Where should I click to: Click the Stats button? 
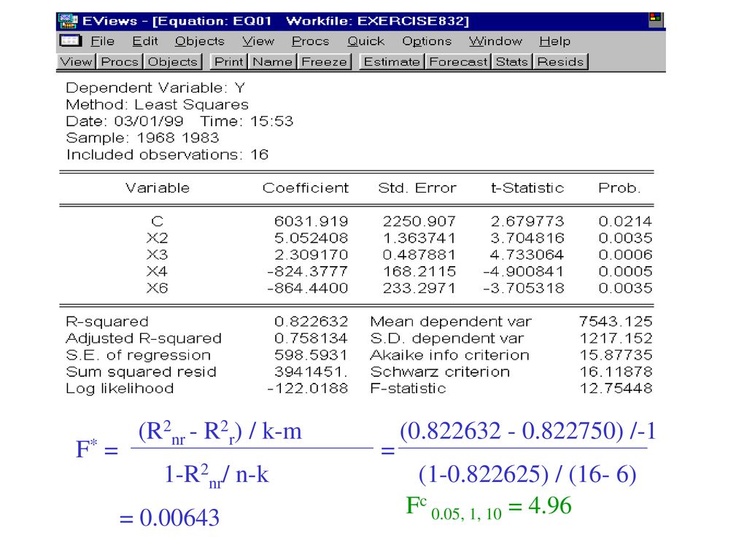[512, 62]
